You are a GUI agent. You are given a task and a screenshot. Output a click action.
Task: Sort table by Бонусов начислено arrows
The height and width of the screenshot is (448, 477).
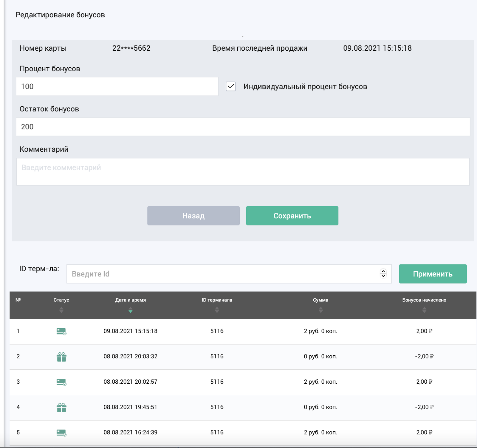click(x=424, y=310)
